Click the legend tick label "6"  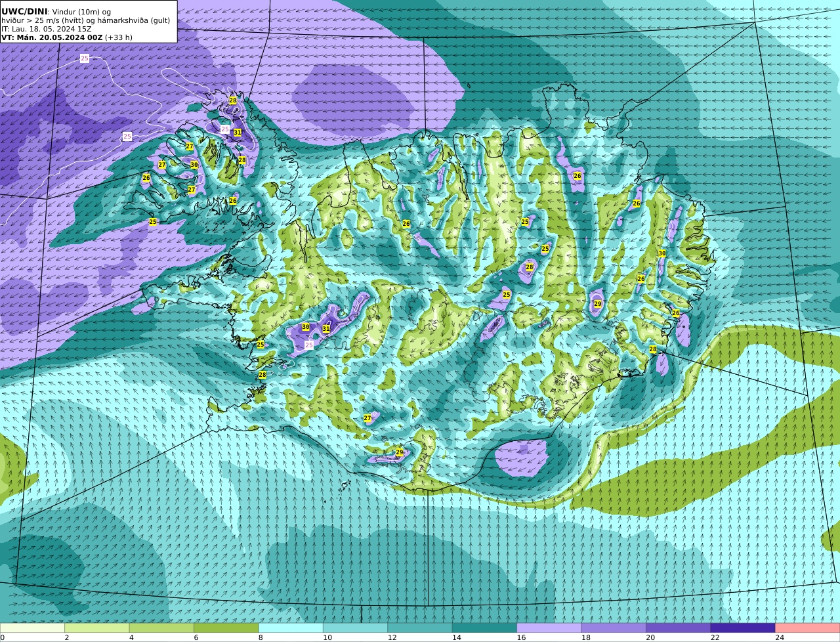point(196,637)
